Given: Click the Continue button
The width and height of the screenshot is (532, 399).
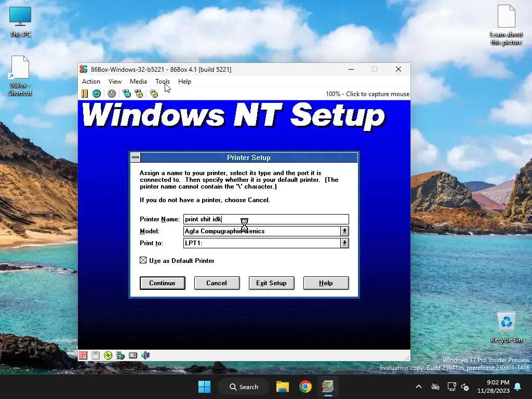Looking at the screenshot, I should tap(163, 283).
